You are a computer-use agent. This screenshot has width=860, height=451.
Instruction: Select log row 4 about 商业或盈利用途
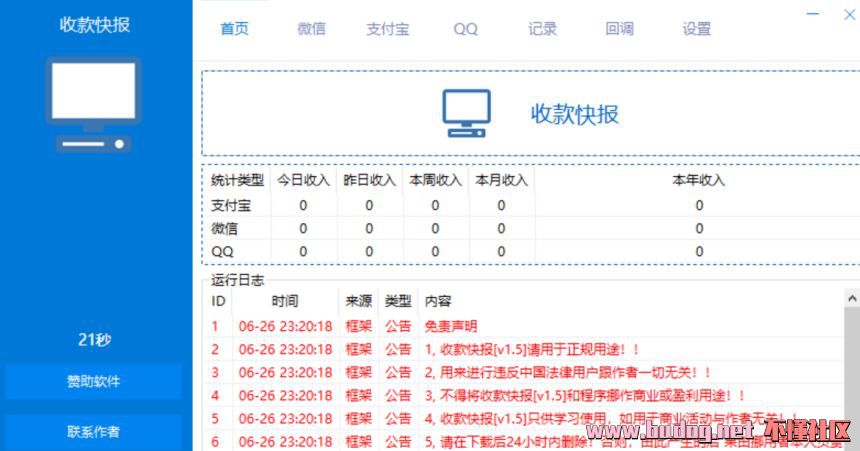pos(525,396)
